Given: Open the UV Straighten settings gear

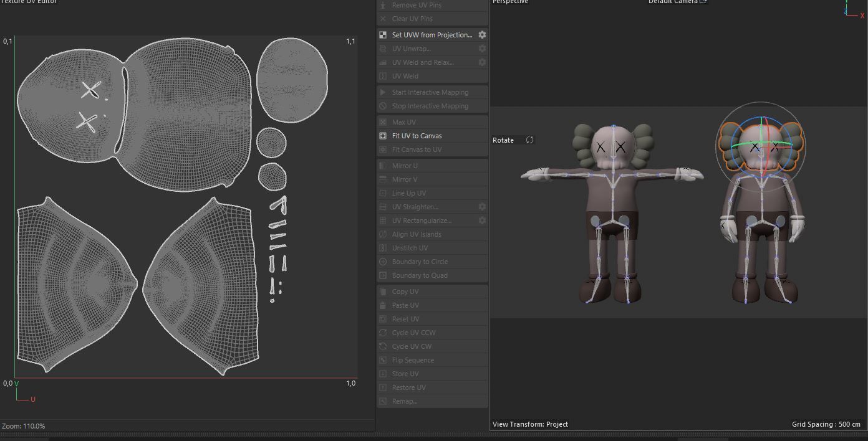Looking at the screenshot, I should click(x=482, y=207).
